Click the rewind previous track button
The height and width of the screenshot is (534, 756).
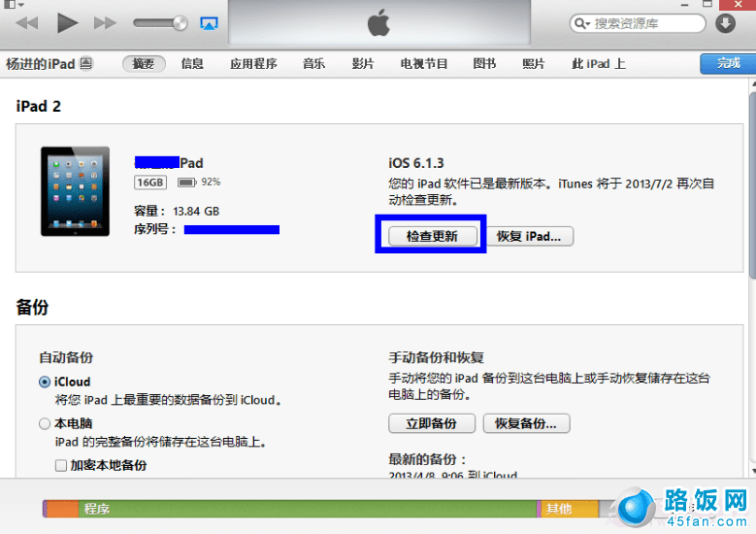point(27,22)
